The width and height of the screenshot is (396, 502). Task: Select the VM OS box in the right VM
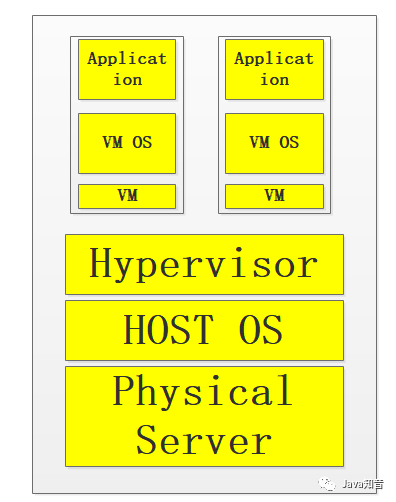[x=274, y=143]
